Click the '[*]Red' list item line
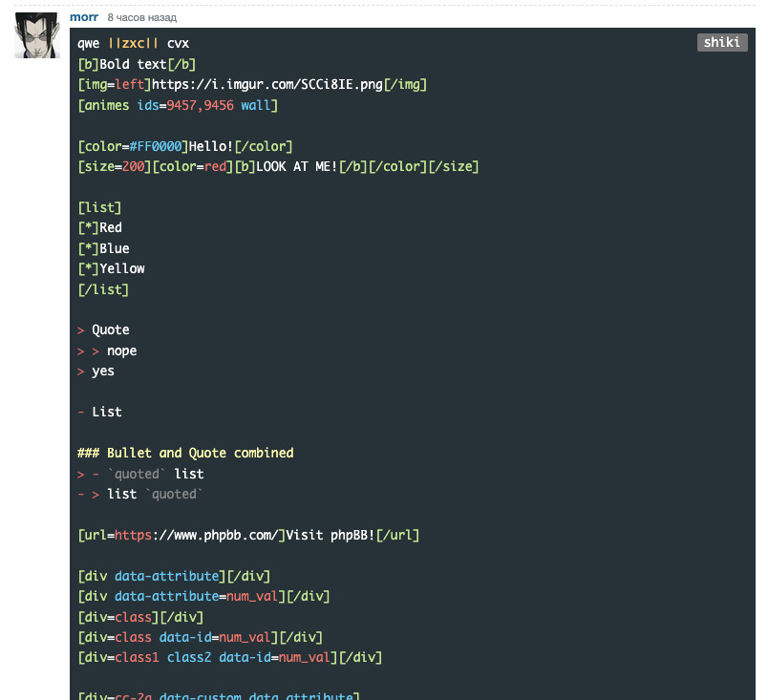The width and height of the screenshot is (768, 700). [99, 227]
